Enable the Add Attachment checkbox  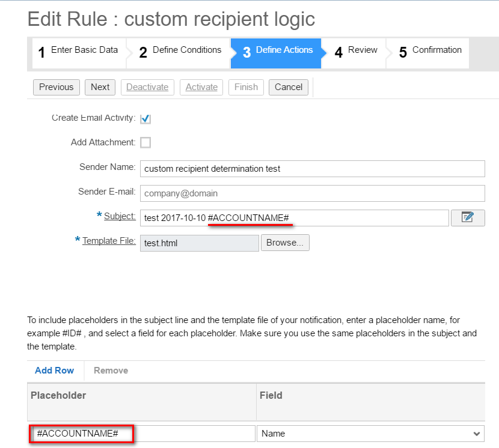click(145, 142)
